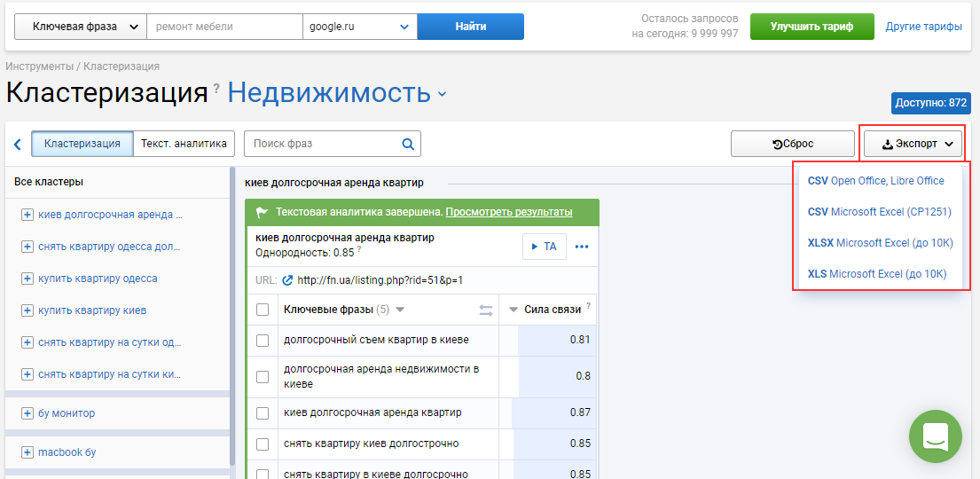980x479 pixels.
Task: Switch to the Текст. аналитика tab
Action: coord(184,144)
